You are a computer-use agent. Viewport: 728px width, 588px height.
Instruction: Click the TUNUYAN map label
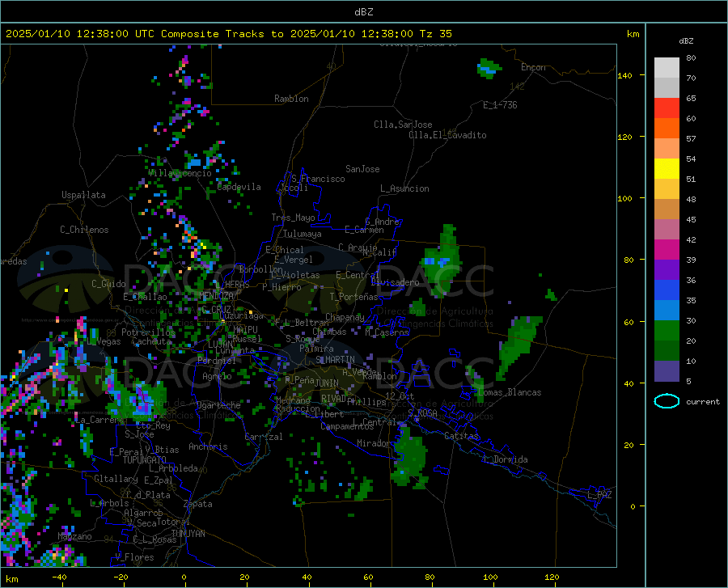(188, 533)
